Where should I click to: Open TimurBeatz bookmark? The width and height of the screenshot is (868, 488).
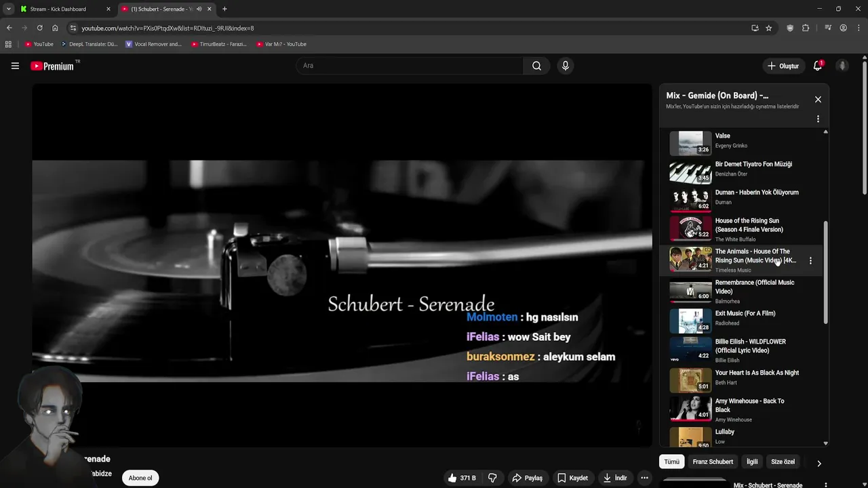(x=218, y=44)
